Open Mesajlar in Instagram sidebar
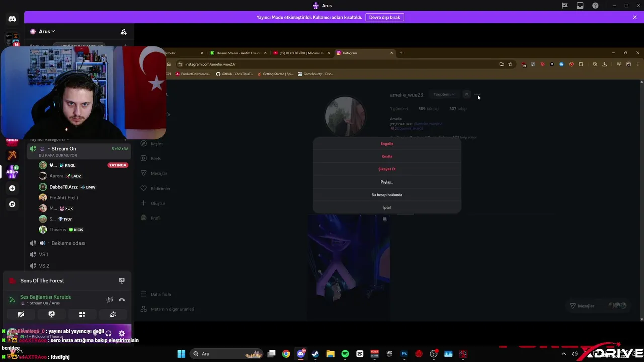 tap(153, 173)
